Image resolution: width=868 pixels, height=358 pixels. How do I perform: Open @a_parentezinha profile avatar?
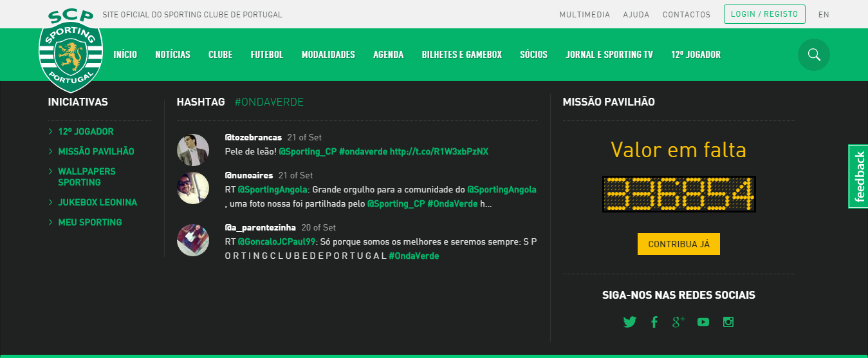[193, 240]
